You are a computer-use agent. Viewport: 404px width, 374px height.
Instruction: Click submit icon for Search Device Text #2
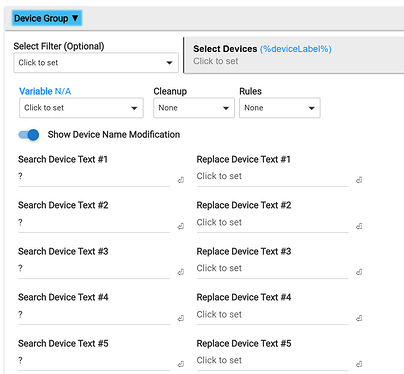click(181, 226)
